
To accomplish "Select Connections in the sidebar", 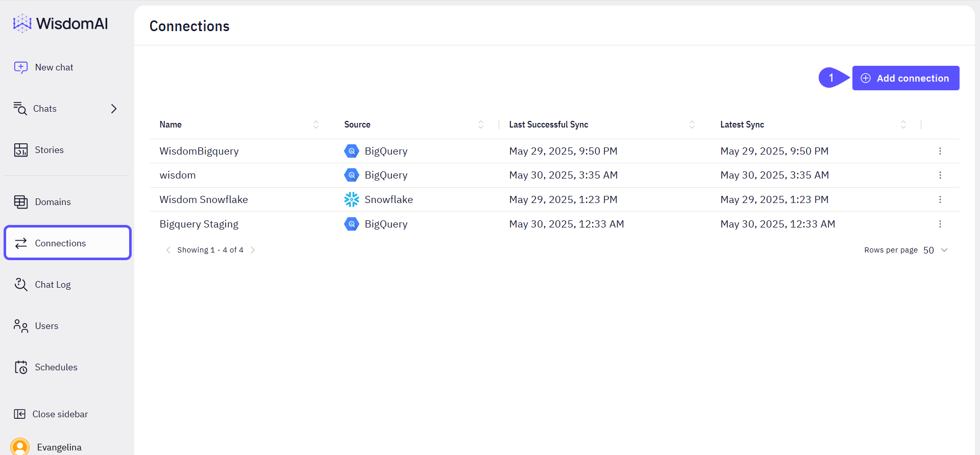I will coord(67,243).
